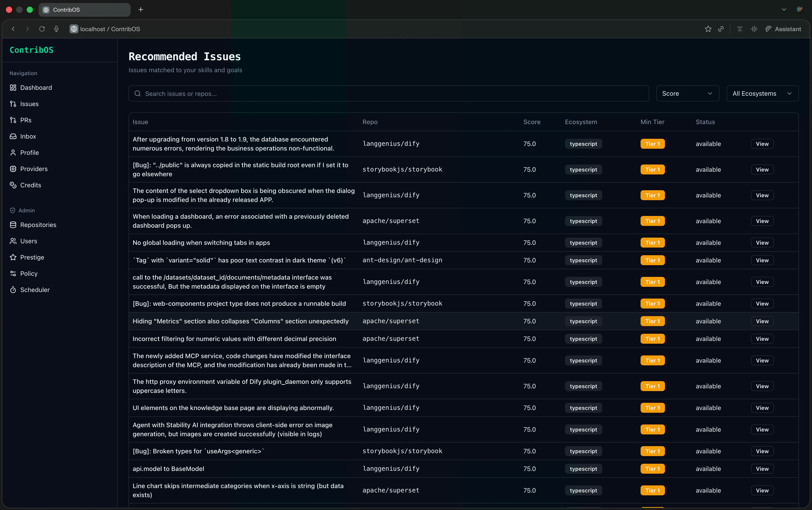Viewport: 812px width, 510px height.
Task: Click the Score column header
Action: tap(532, 122)
